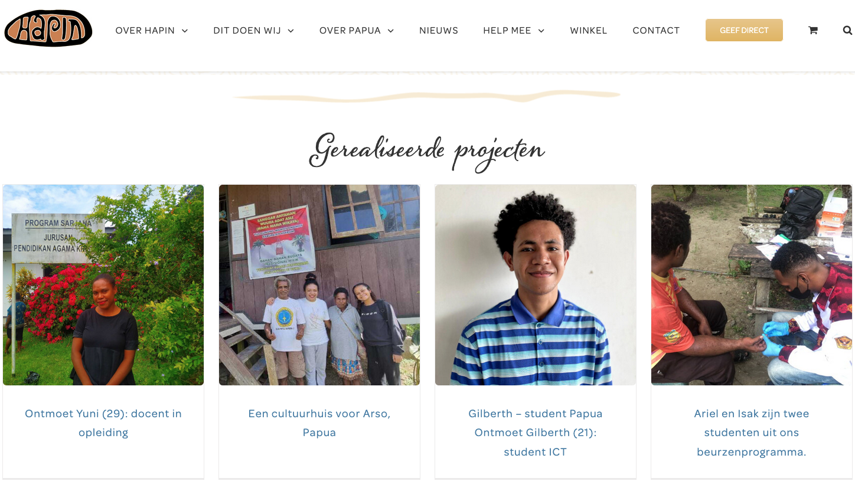Open Gilberth student Papua article link
The width and height of the screenshot is (855, 504).
[x=536, y=433]
